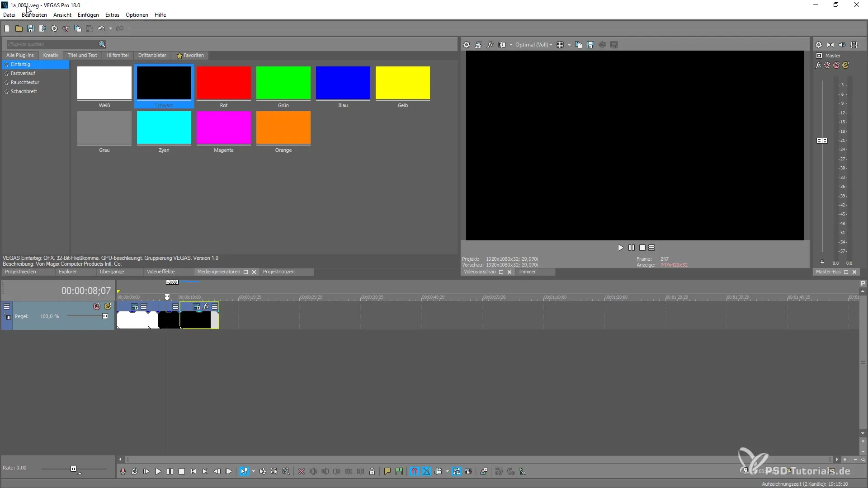The height and width of the screenshot is (488, 868).
Task: Open the Optimal (Voll) preview quality dropdown
Action: click(x=534, y=45)
